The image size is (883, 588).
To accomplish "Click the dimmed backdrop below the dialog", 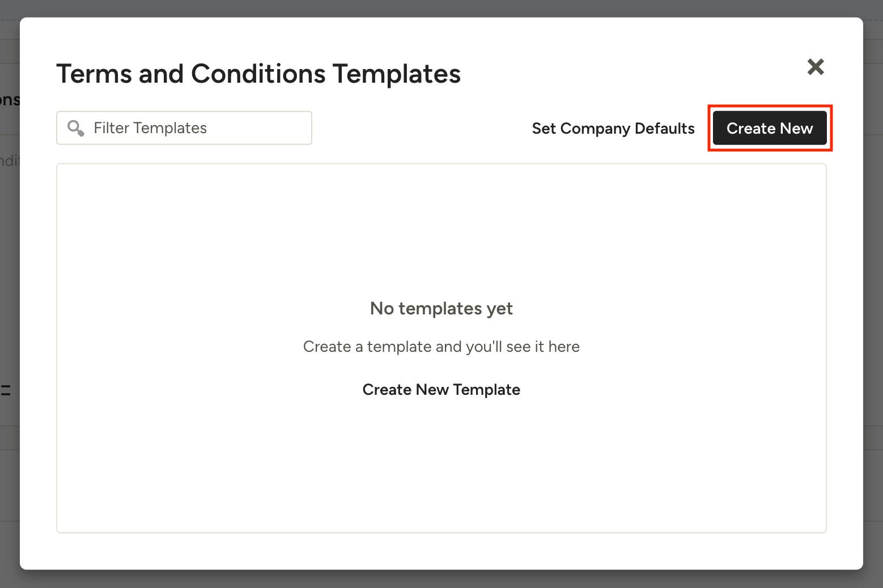I will (441, 580).
